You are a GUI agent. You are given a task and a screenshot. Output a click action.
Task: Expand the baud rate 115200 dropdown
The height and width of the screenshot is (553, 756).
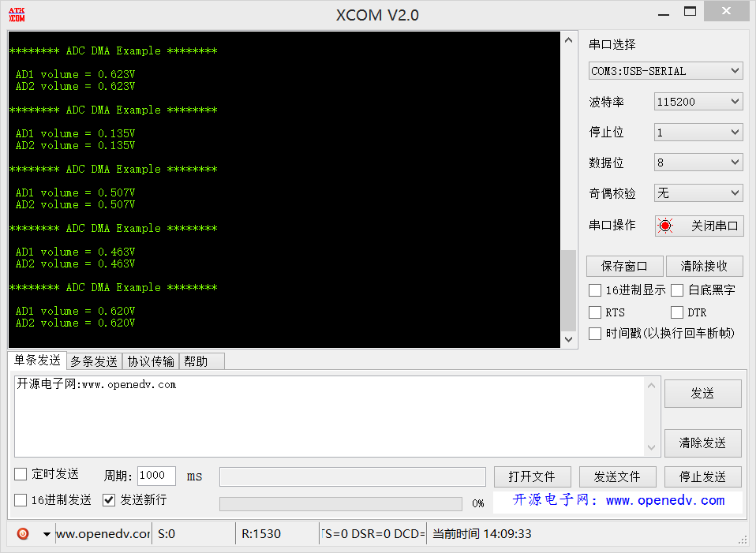click(698, 102)
